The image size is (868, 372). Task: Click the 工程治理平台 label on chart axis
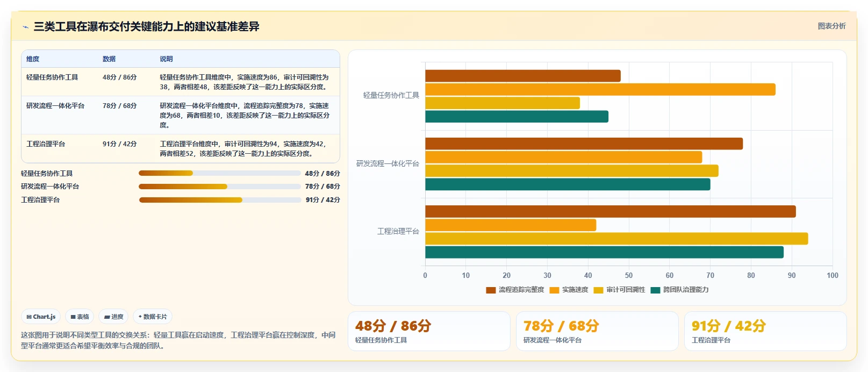pyautogui.click(x=398, y=231)
